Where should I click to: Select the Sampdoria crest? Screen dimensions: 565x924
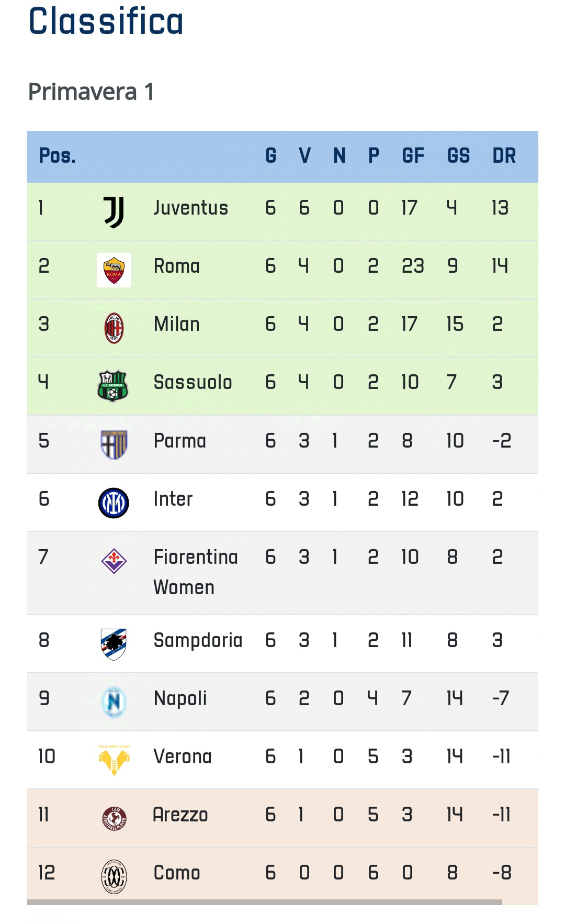114,644
